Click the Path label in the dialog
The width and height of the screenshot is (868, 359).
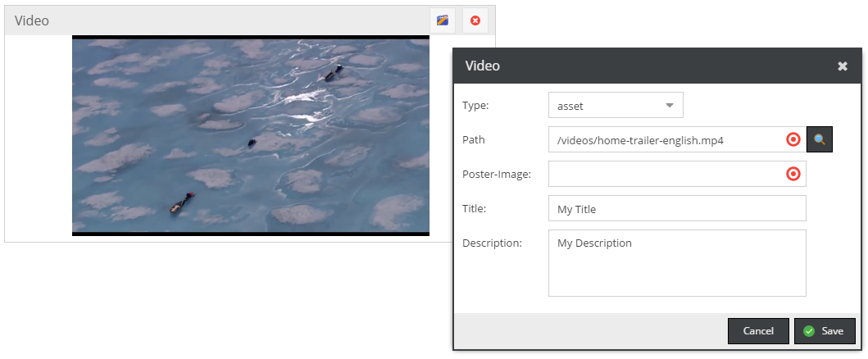pos(474,139)
